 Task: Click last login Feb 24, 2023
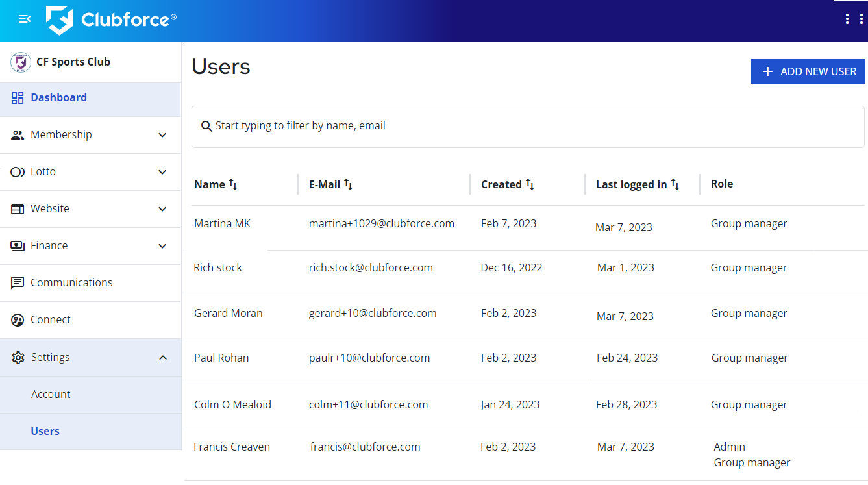click(627, 358)
